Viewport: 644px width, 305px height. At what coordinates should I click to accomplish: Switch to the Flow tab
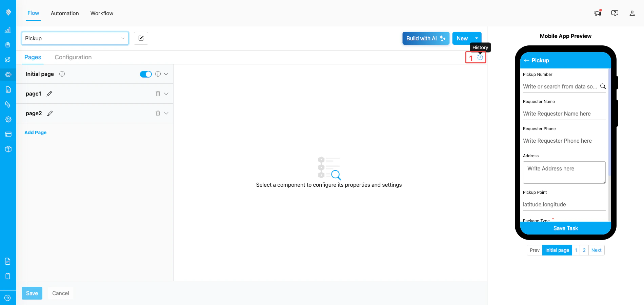33,13
